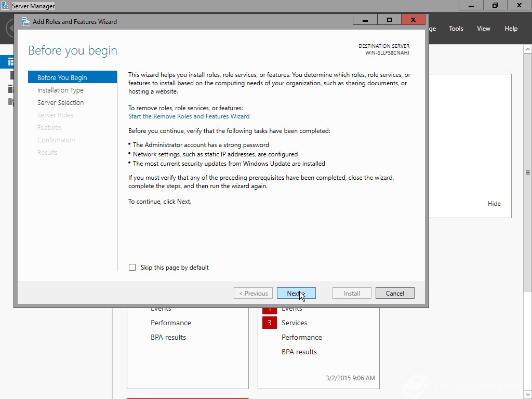The height and width of the screenshot is (399, 532).
Task: Click Server Manager scrollbar down arrow
Action: (x=528, y=395)
